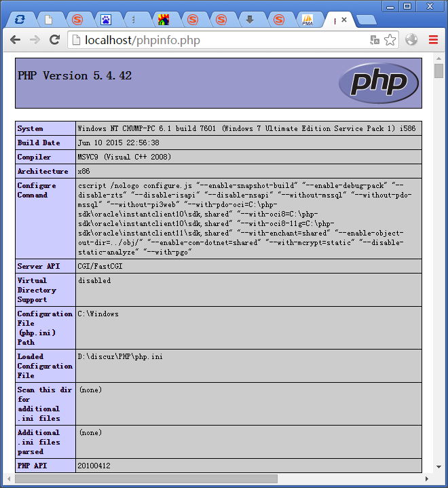Switch to the download arrow tab

pos(250,20)
